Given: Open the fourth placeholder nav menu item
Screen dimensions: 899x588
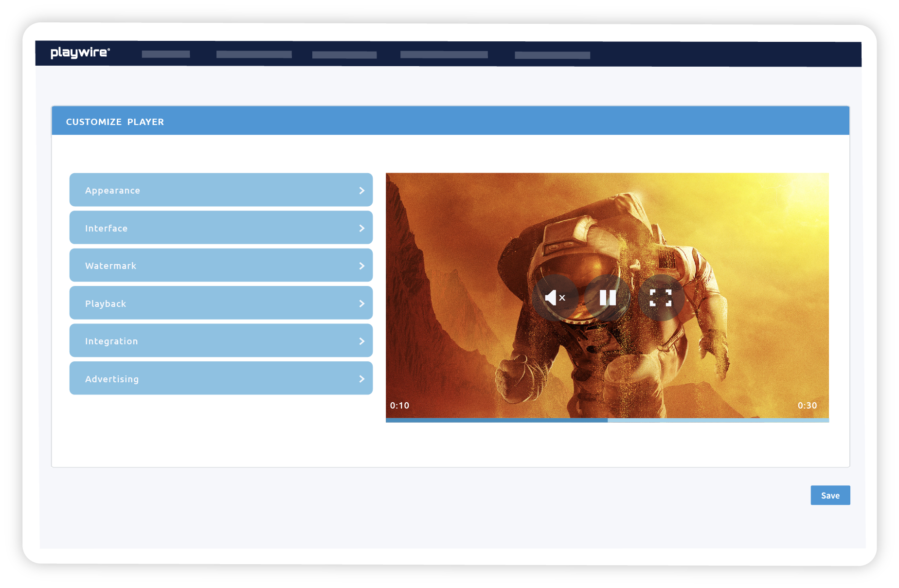Looking at the screenshot, I should coord(444,55).
